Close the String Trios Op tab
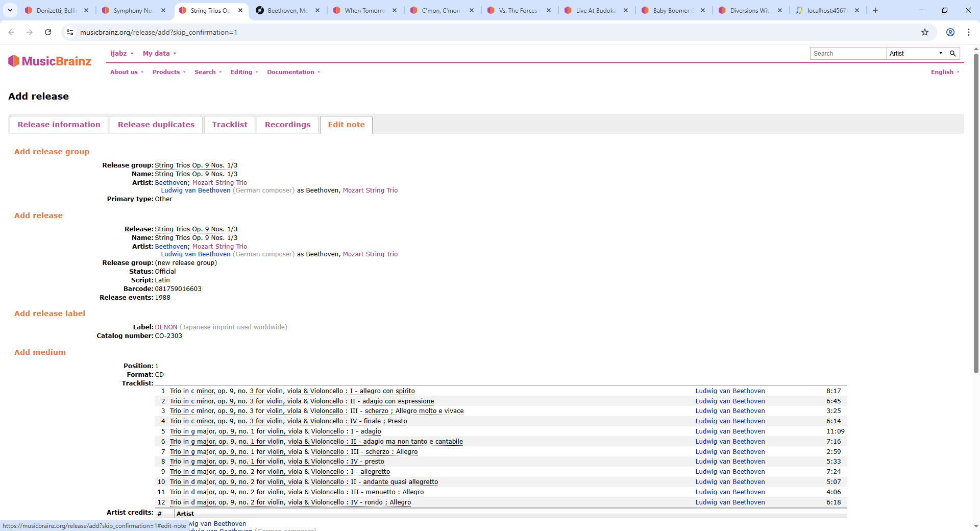The height and width of the screenshot is (531, 980). pos(240,10)
